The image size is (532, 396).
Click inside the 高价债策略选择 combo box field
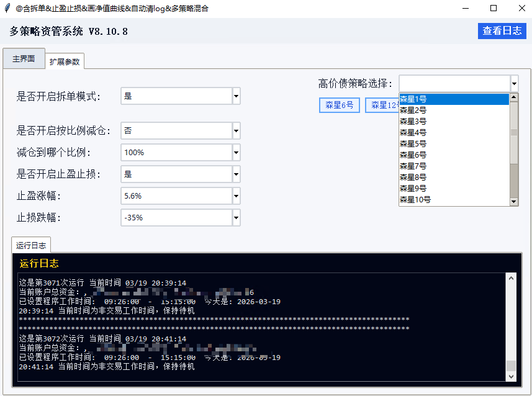(x=453, y=83)
